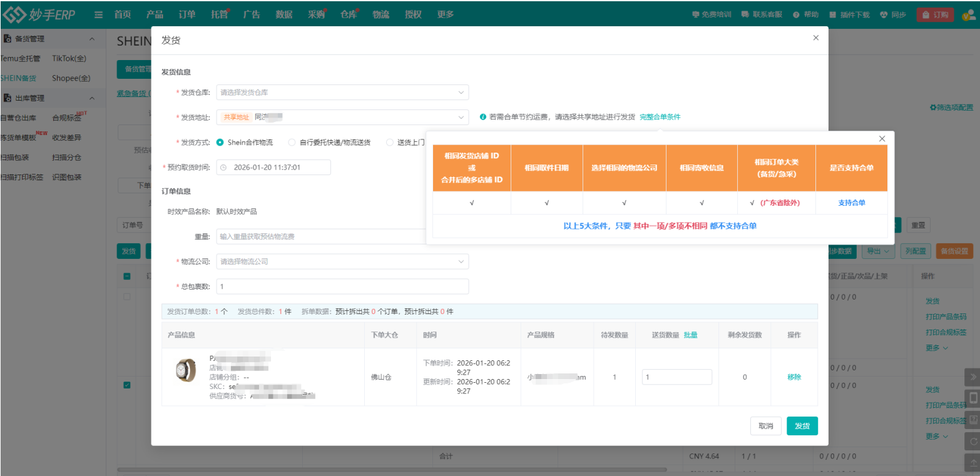Open the 订单 menu in top navigation
This screenshot has width=980, height=476.
(x=186, y=15)
